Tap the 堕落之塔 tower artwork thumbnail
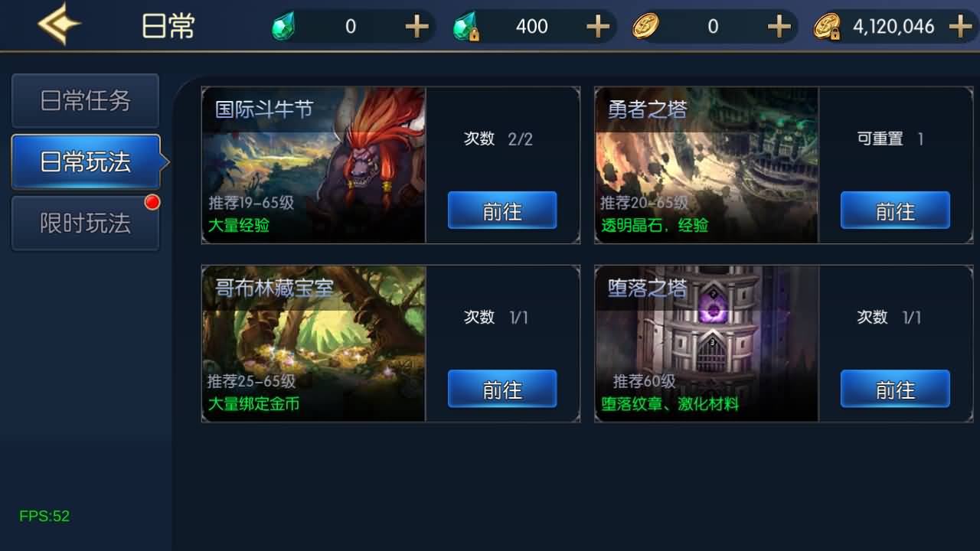 [707, 344]
